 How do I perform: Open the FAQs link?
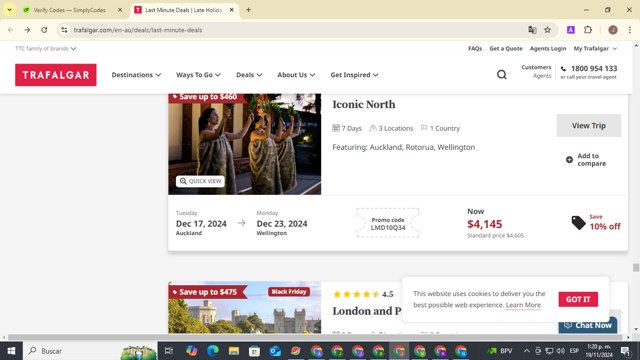(475, 49)
